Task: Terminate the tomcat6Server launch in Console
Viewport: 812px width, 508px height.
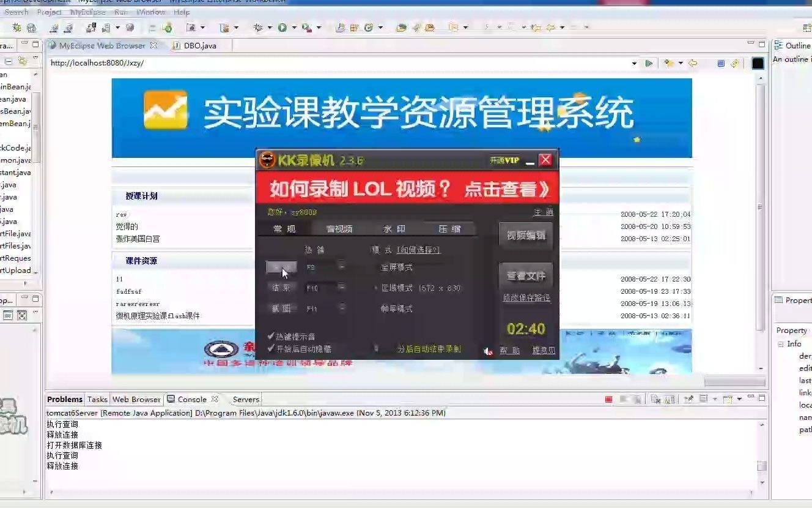Action: pos(608,399)
